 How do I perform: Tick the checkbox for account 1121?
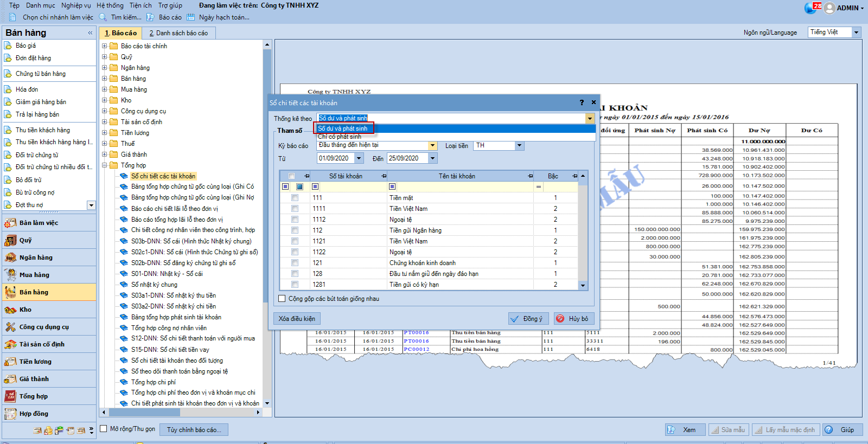295,241
